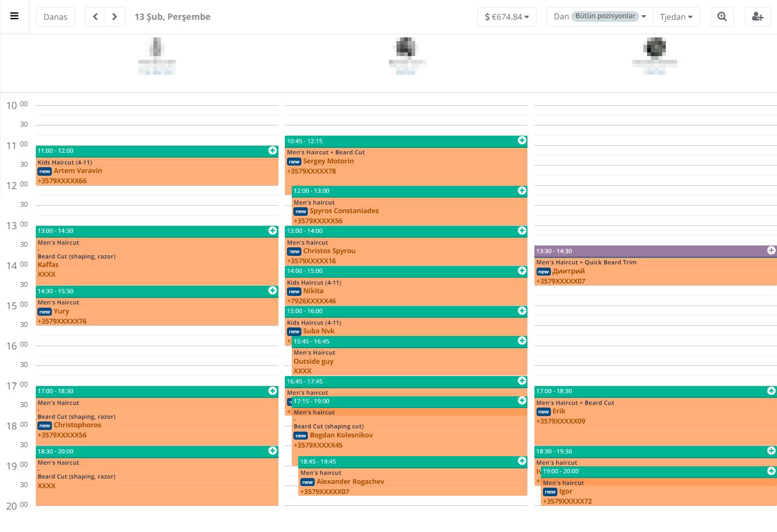
Task: Click plus on 11:00 - 12:00 appointment
Action: click(273, 151)
